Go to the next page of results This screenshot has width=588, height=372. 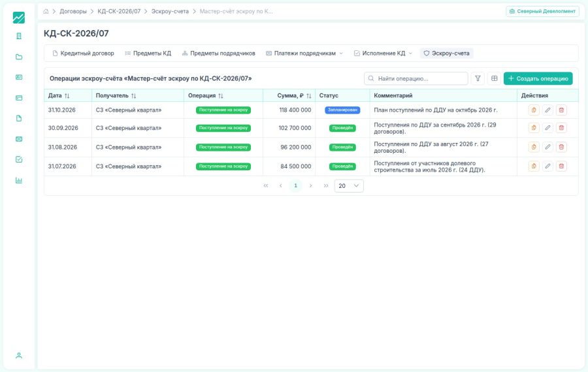(x=310, y=186)
